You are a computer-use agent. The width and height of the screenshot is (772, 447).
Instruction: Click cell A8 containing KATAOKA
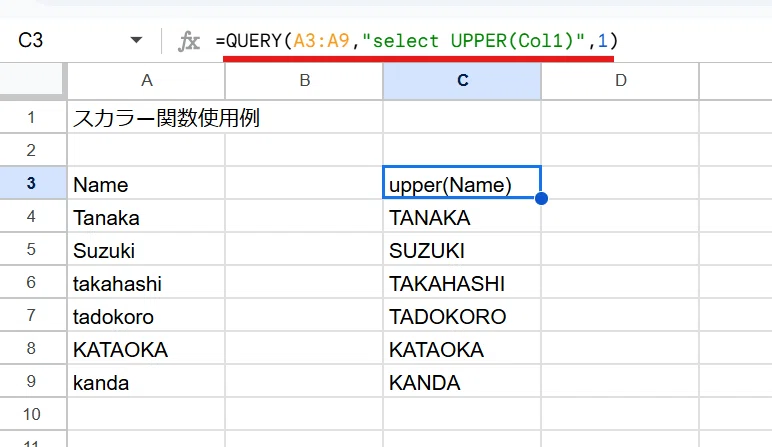pos(146,348)
